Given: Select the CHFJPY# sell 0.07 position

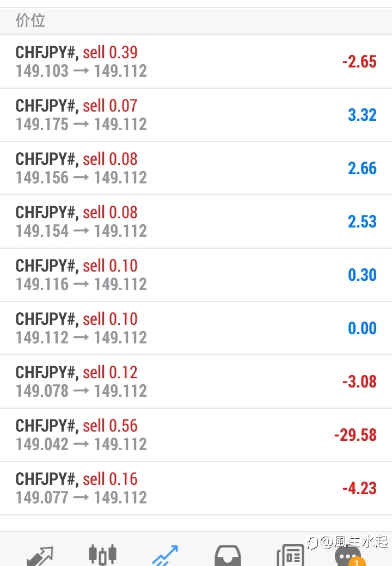Looking at the screenshot, I should coord(196,115).
